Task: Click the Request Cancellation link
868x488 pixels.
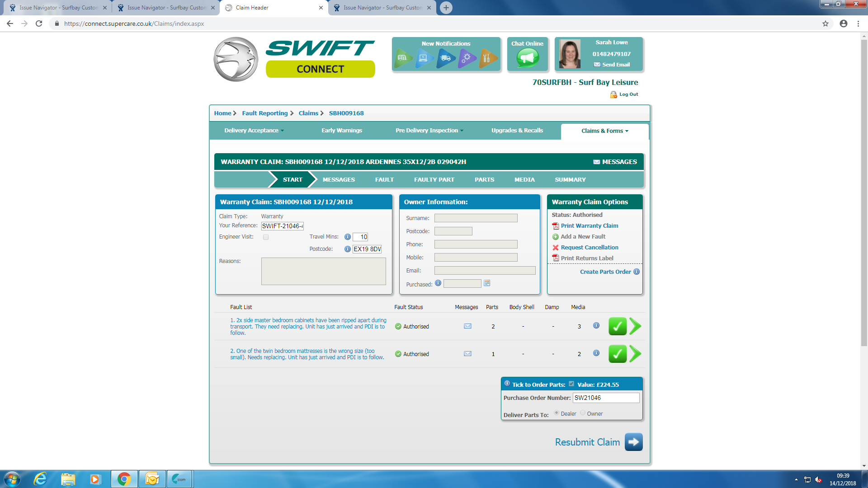Action: pyautogui.click(x=589, y=248)
